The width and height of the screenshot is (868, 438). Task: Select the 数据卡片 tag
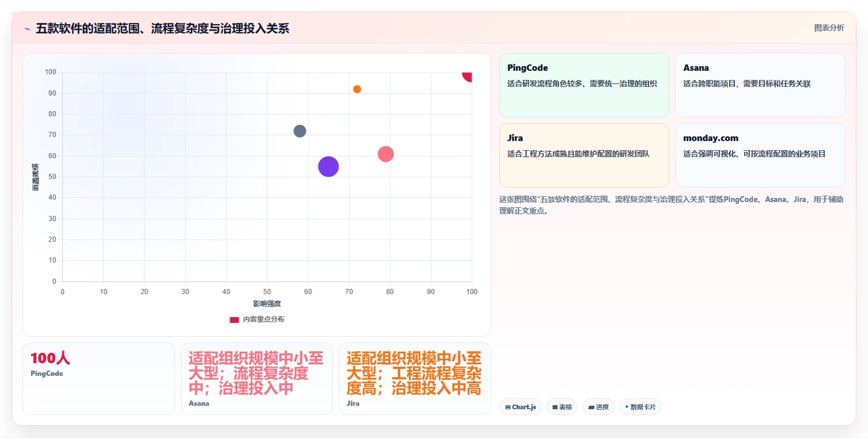coord(640,407)
